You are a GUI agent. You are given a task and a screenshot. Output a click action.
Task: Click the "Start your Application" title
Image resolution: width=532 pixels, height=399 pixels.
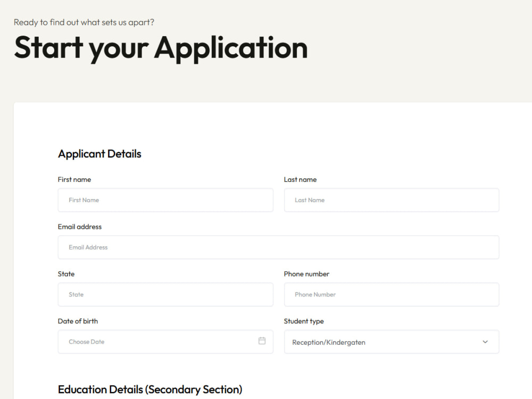tap(161, 48)
